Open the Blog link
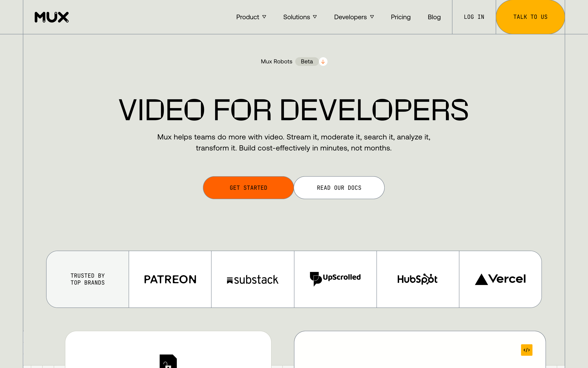The height and width of the screenshot is (368, 588). [x=434, y=17]
